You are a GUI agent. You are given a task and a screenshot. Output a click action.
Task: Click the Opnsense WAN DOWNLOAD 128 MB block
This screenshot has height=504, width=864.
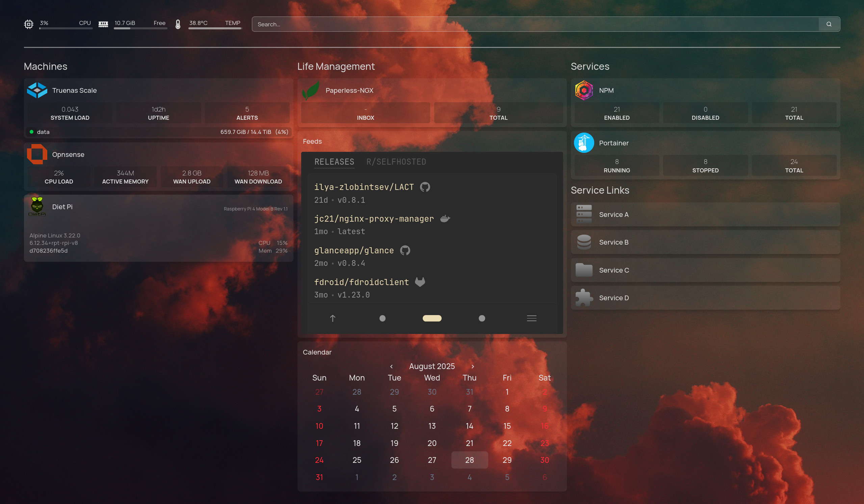pyautogui.click(x=258, y=177)
